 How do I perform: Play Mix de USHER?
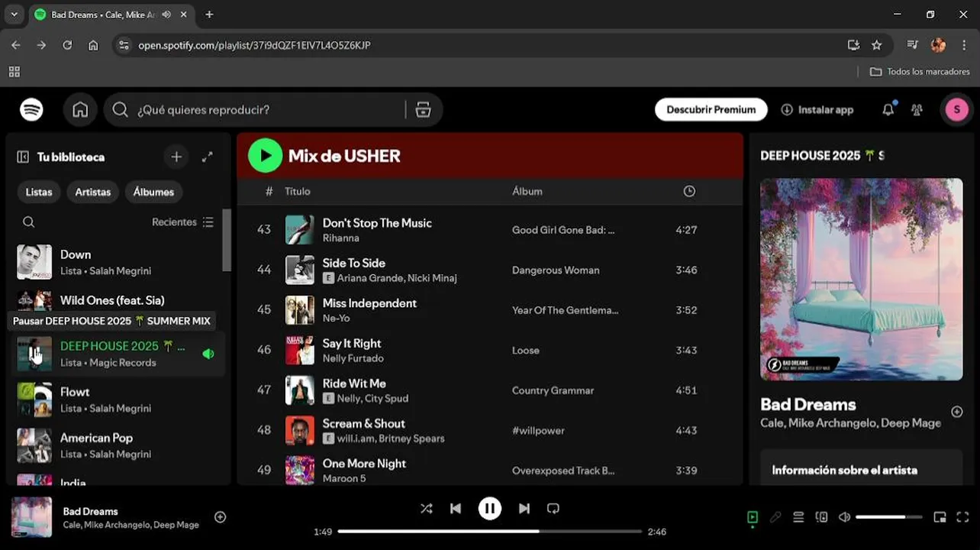(x=265, y=156)
